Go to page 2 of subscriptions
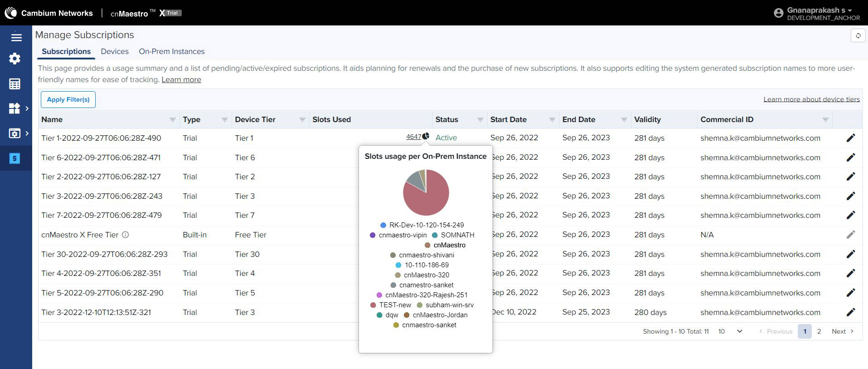The width and height of the screenshot is (868, 369). pyautogui.click(x=819, y=331)
